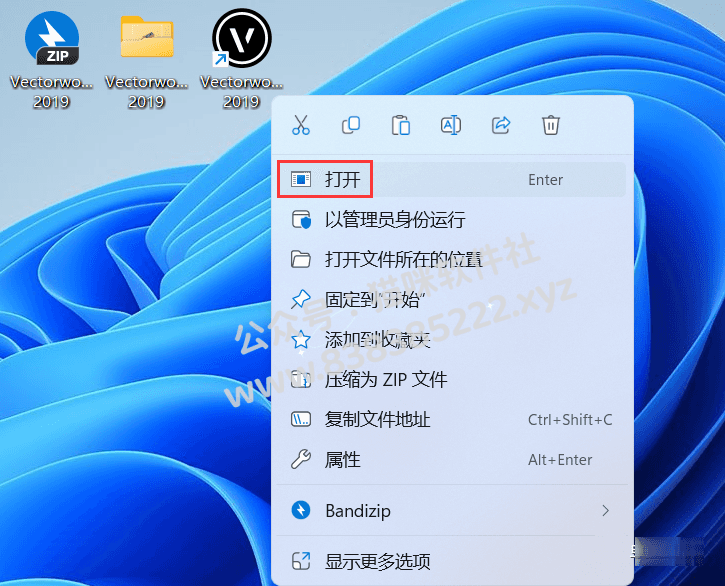Click the wrench icon beside 属性
725x586 pixels.
tap(301, 460)
